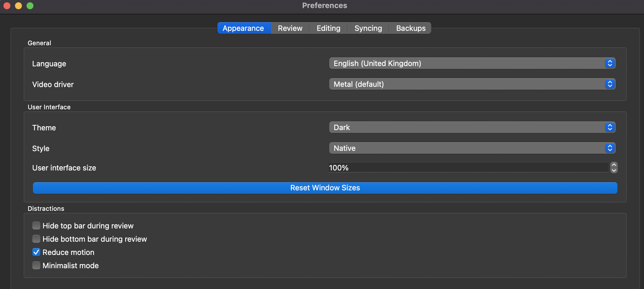Check Hide bottom bar during review

click(x=36, y=239)
